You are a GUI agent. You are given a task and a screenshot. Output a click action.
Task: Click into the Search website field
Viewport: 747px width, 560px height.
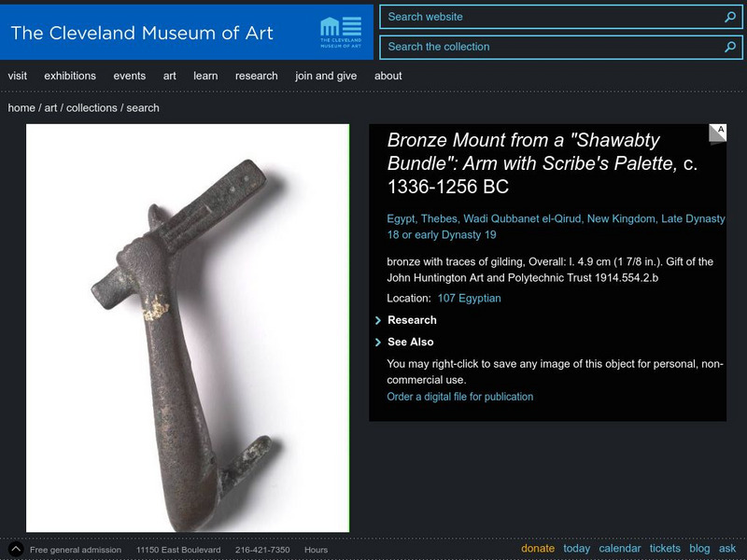tap(551, 17)
